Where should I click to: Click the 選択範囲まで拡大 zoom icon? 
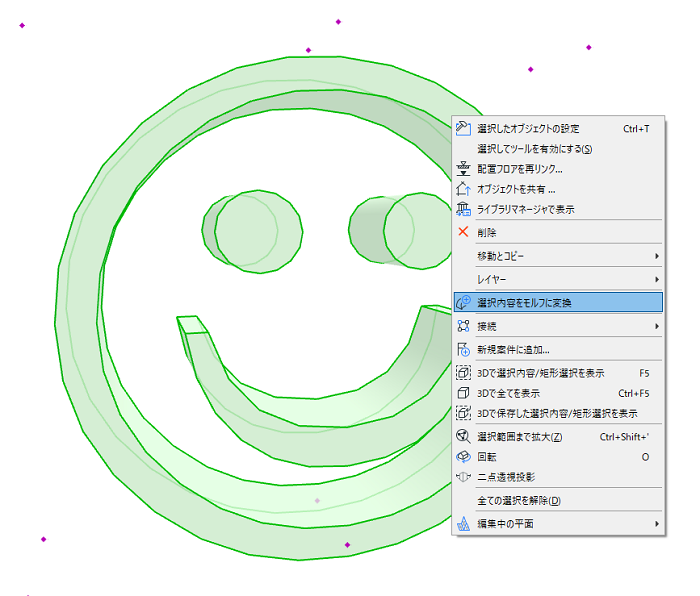[463, 436]
